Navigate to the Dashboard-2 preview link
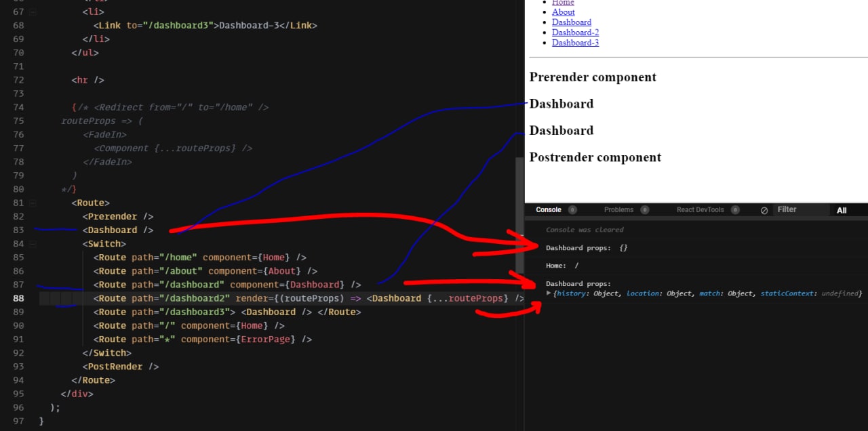The height and width of the screenshot is (431, 868). (x=575, y=33)
